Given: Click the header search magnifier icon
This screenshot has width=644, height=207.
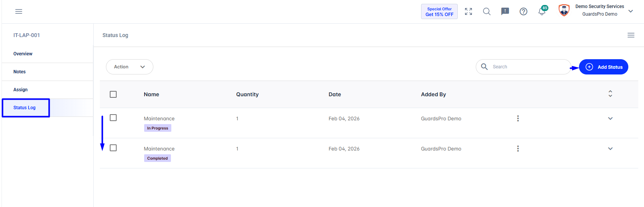Looking at the screenshot, I should coord(487,11).
